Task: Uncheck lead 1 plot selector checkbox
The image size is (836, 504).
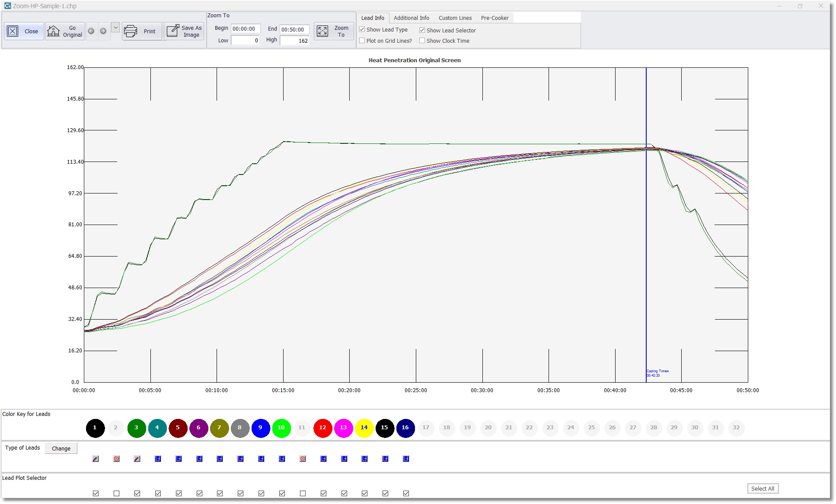Action: pos(96,493)
